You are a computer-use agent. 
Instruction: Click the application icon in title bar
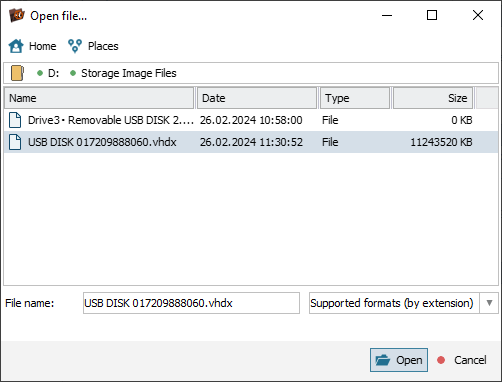point(16,15)
